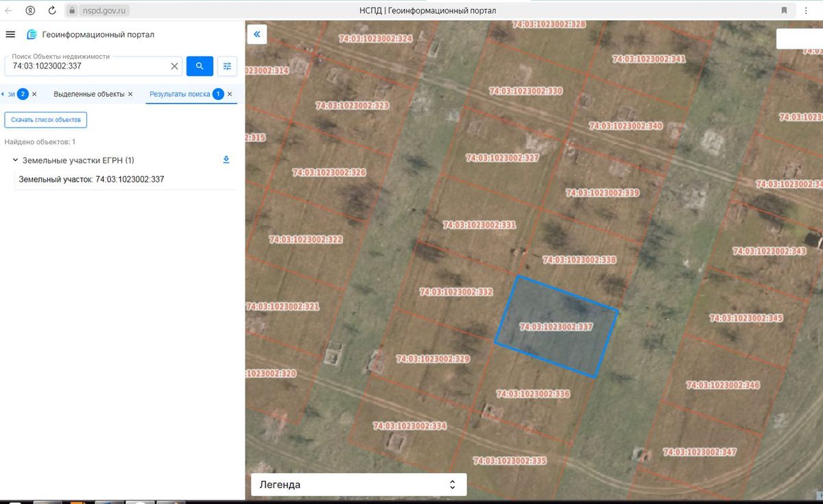This screenshot has width=823, height=504.
Task: Click Скачать список объектов button
Action: [x=45, y=119]
